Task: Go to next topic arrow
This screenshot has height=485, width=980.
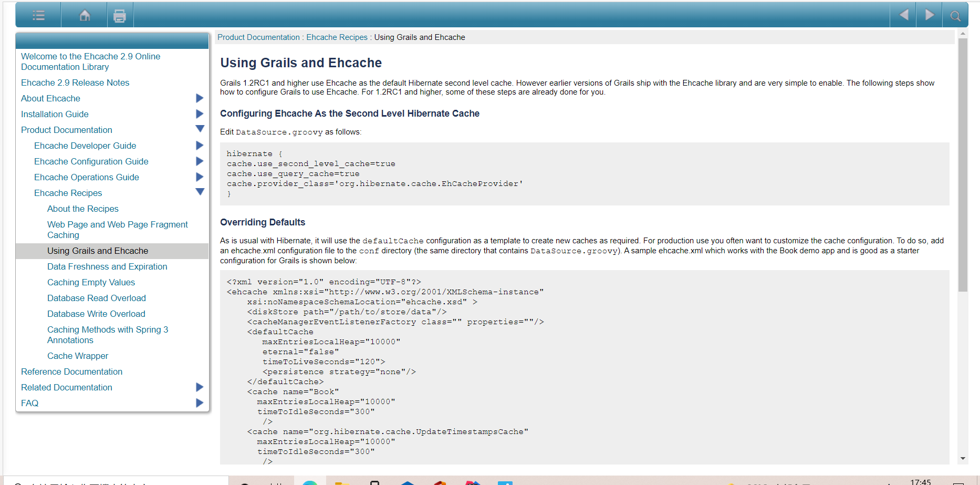Action: click(929, 15)
